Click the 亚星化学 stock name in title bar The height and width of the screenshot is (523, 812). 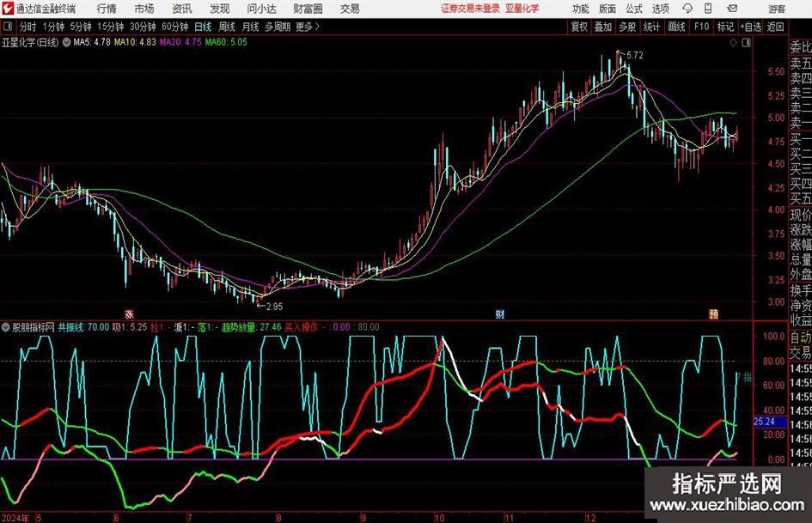(522, 9)
